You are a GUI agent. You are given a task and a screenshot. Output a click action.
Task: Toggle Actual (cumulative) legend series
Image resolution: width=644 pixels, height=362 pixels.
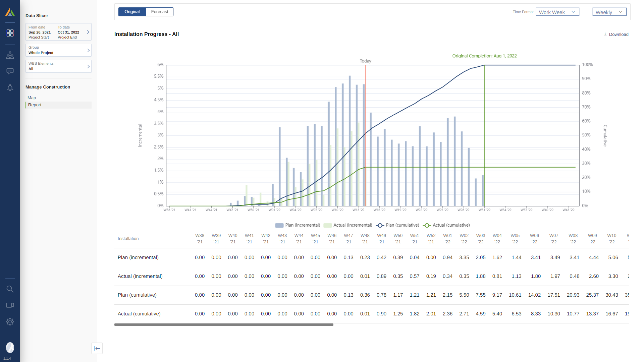[x=446, y=225]
